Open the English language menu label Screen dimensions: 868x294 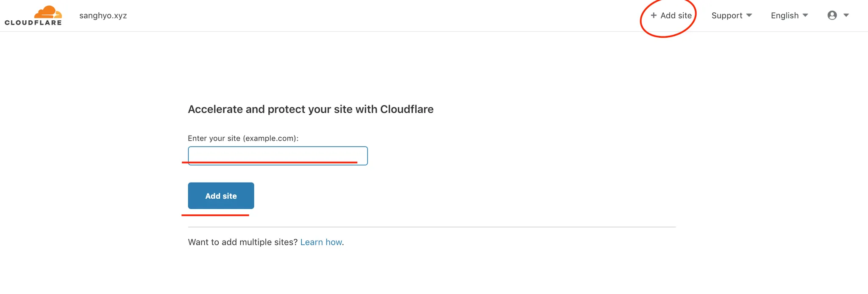785,16
